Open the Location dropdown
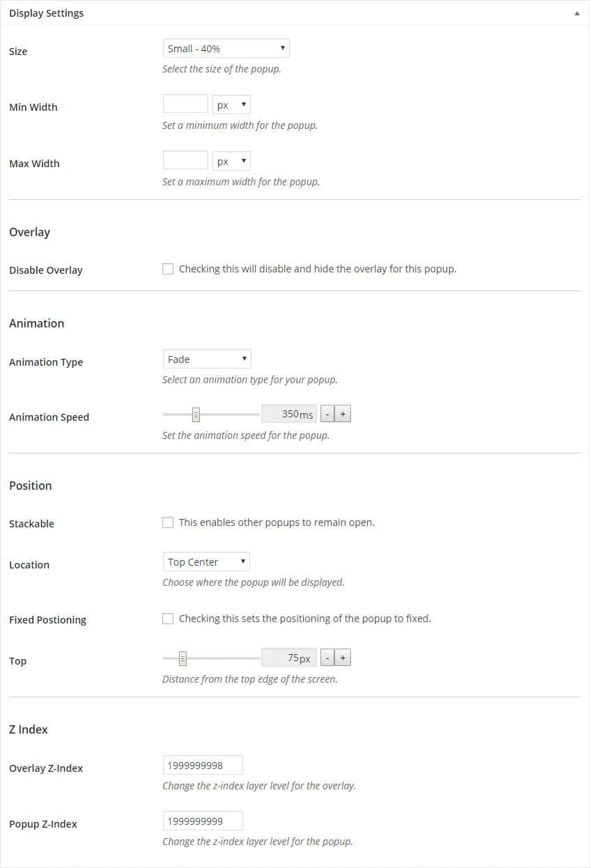Screen dimensions: 590x868 click(205, 561)
